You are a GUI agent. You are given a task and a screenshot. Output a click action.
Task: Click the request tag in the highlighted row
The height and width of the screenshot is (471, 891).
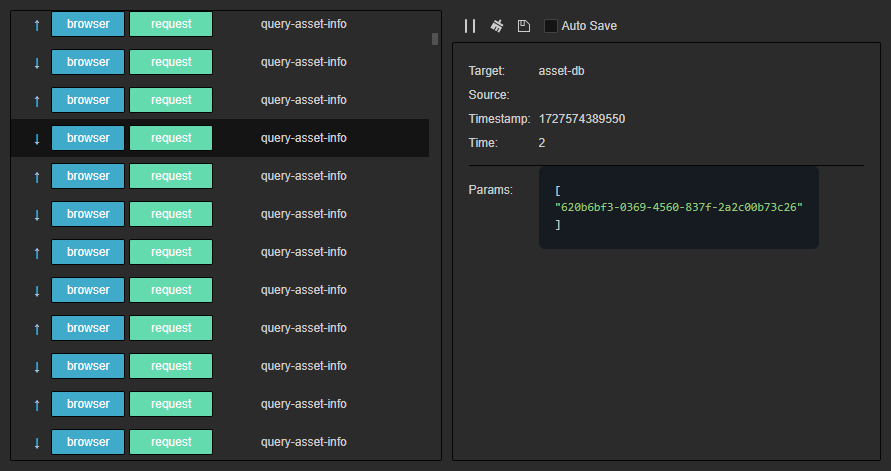171,138
